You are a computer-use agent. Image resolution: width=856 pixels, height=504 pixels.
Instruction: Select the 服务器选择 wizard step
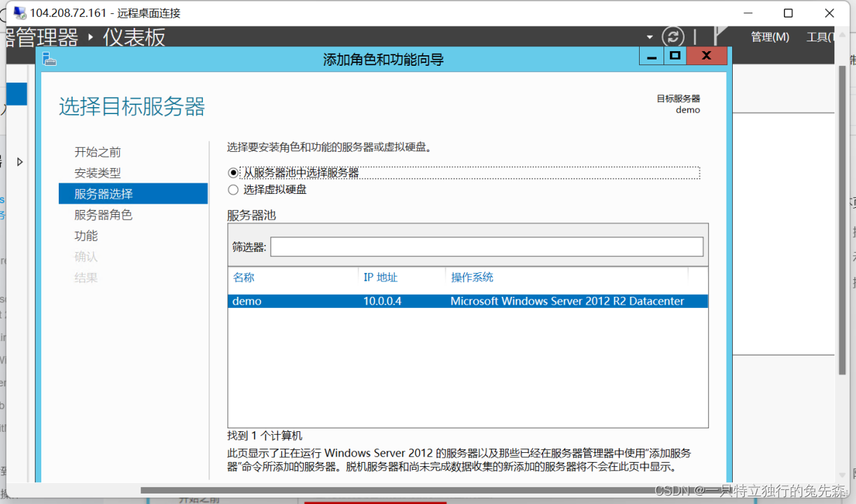point(133,194)
